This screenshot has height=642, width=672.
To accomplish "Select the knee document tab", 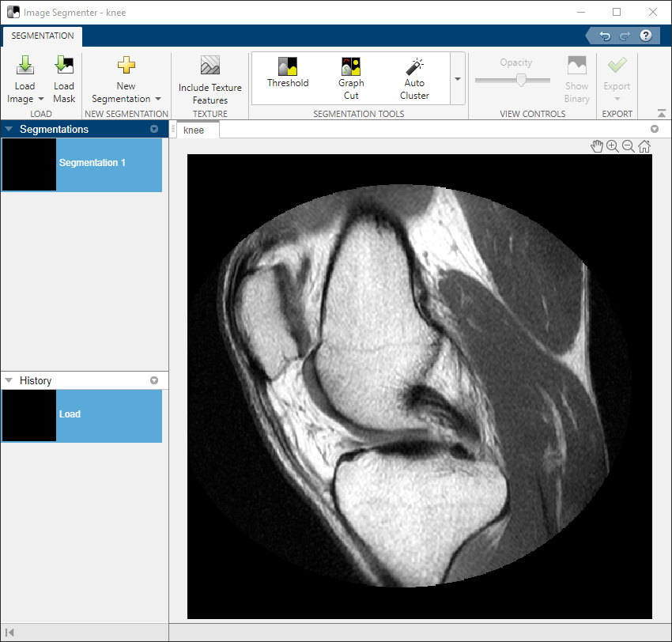I will (x=194, y=130).
